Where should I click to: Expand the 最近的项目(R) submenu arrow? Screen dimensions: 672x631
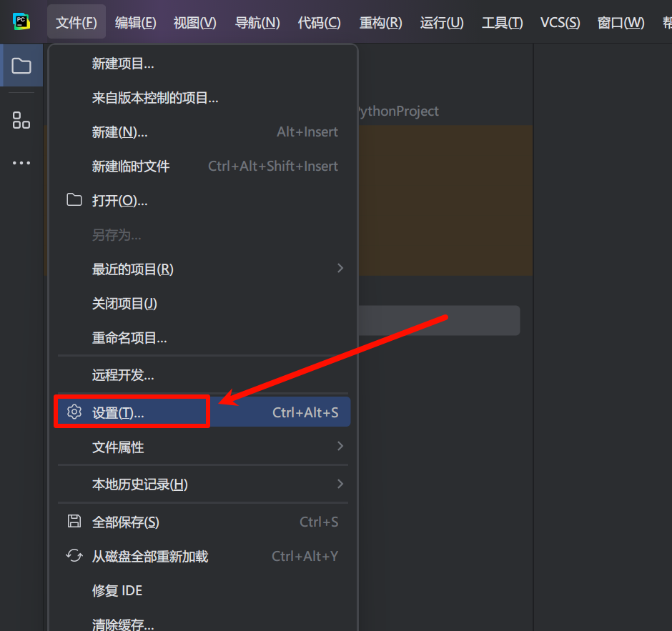point(340,269)
